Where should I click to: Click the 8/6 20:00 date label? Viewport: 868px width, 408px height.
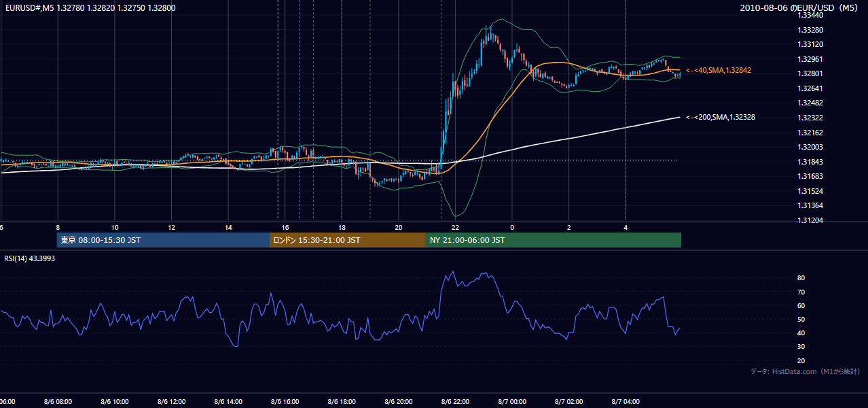pyautogui.click(x=399, y=402)
